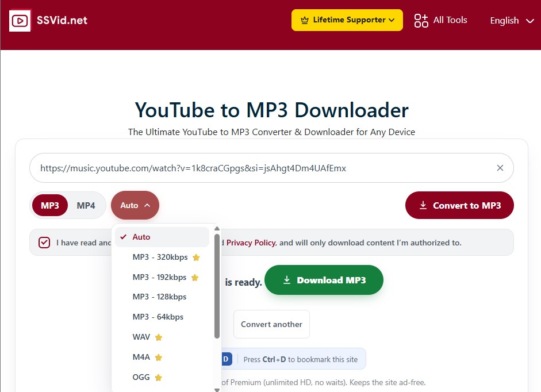This screenshot has width=541, height=392.
Task: Click the crown icon in Lifetime Supporter
Action: point(304,20)
